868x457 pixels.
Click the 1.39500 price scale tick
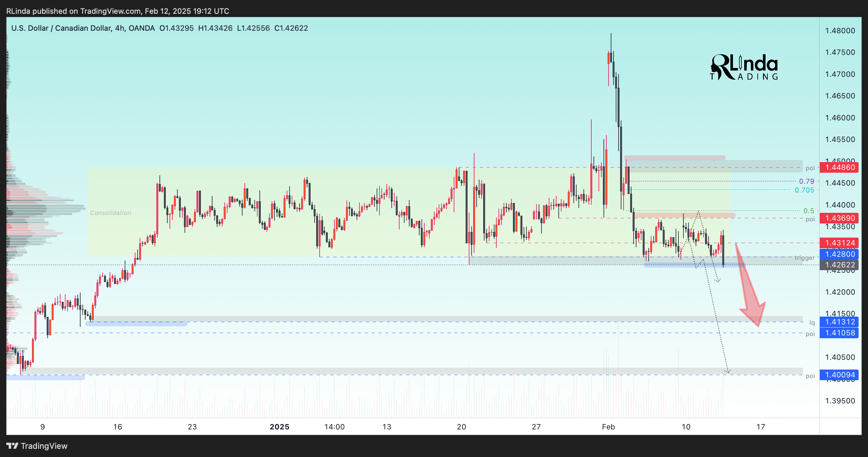pos(840,401)
